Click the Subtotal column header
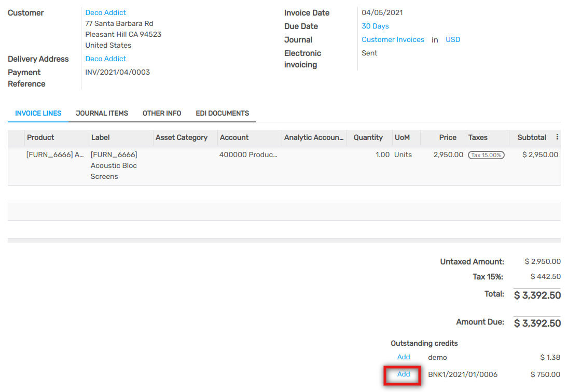This screenshot has width=568, height=392. tap(532, 137)
